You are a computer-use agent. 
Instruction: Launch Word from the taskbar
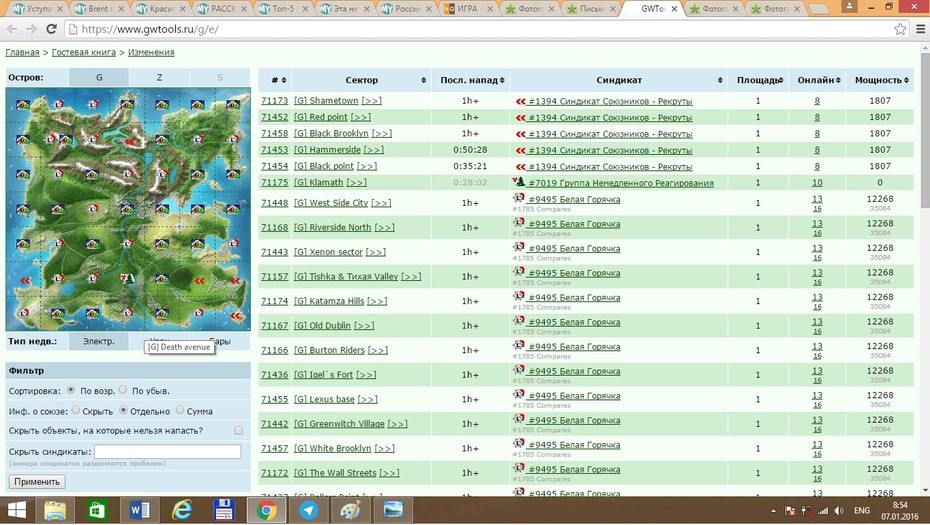click(139, 510)
